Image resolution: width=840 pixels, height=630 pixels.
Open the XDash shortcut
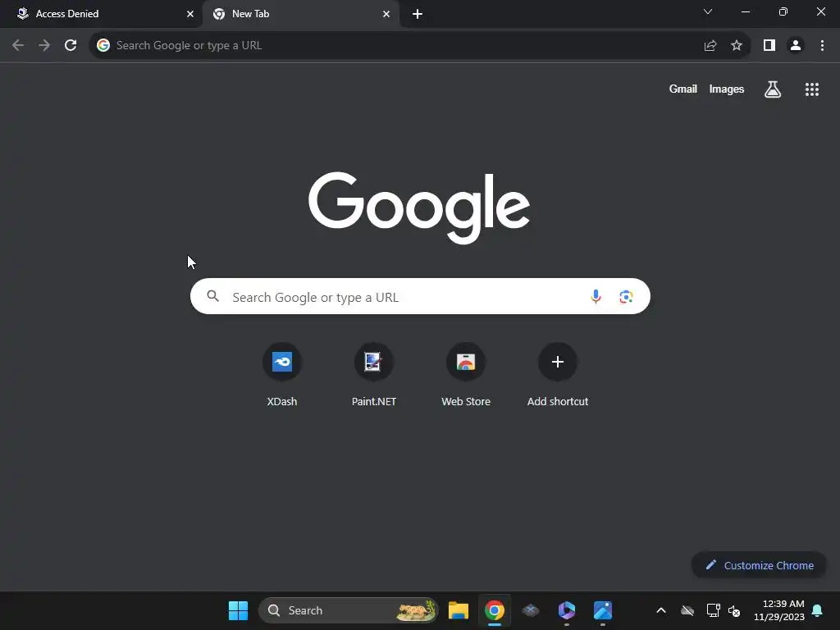click(x=282, y=375)
